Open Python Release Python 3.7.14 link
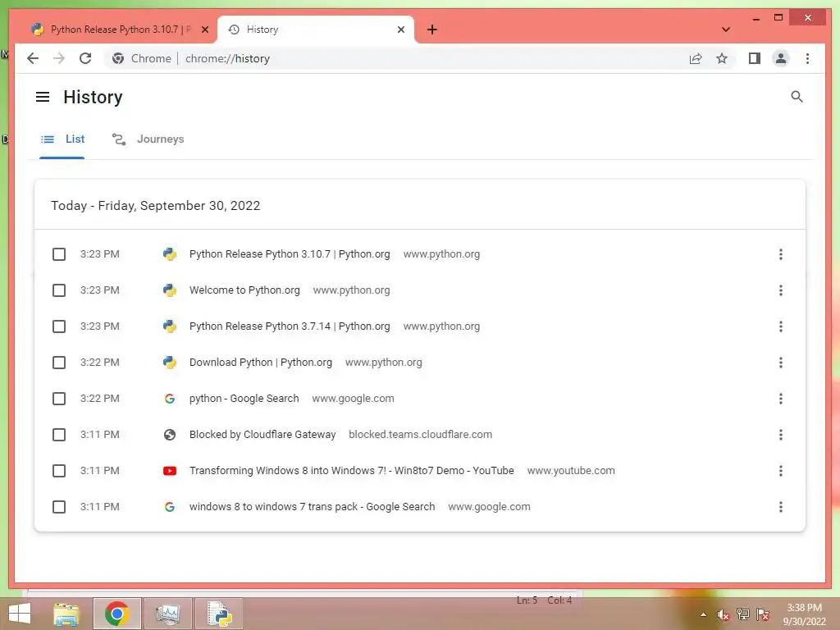The image size is (840, 630). tap(290, 326)
